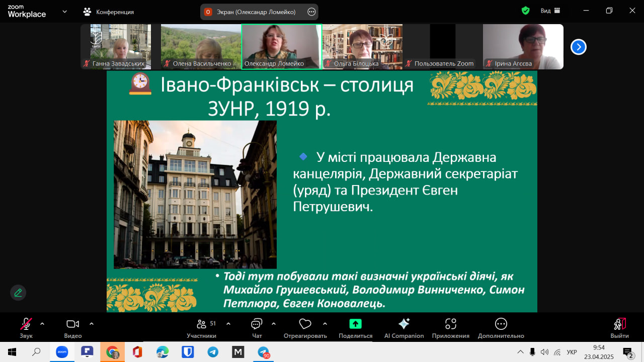This screenshot has height=362, width=644.
Task: Open Microsoft Office from the taskbar
Action: click(137, 352)
